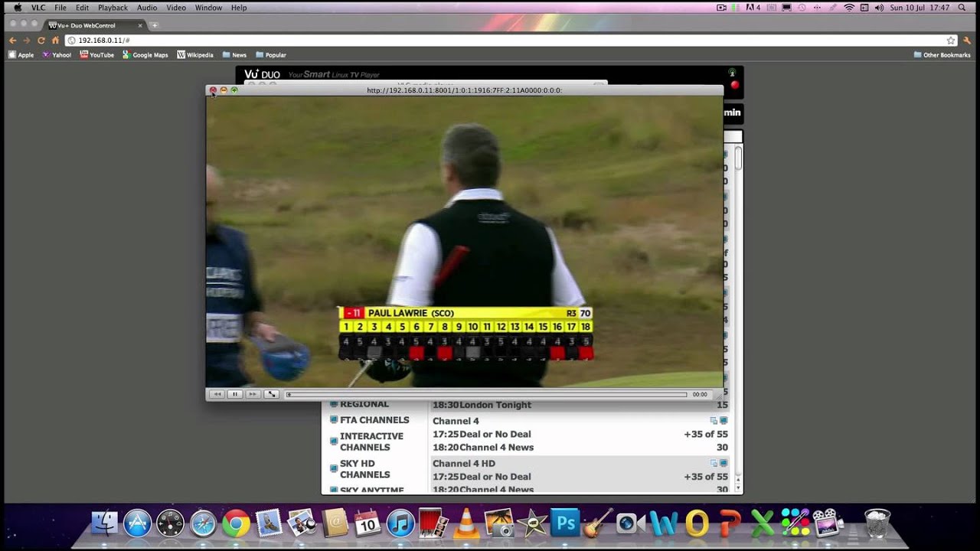Launch Safari from the Dock

[x=203, y=523]
